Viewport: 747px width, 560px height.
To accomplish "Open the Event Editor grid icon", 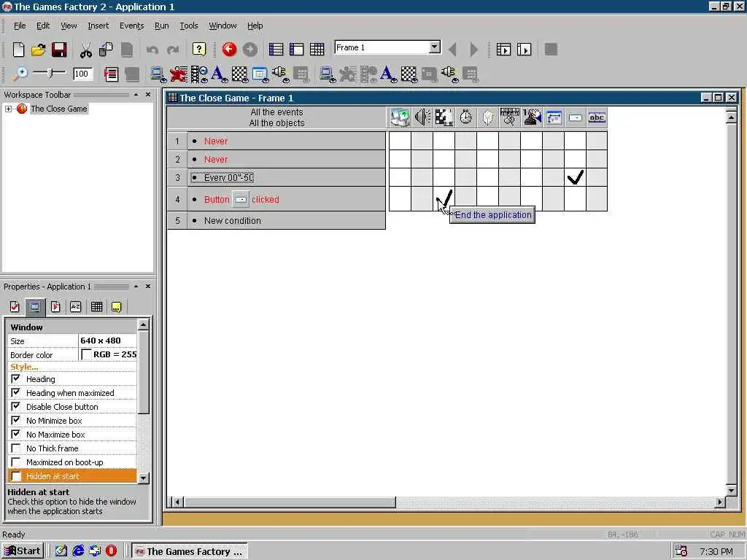I will [x=317, y=49].
